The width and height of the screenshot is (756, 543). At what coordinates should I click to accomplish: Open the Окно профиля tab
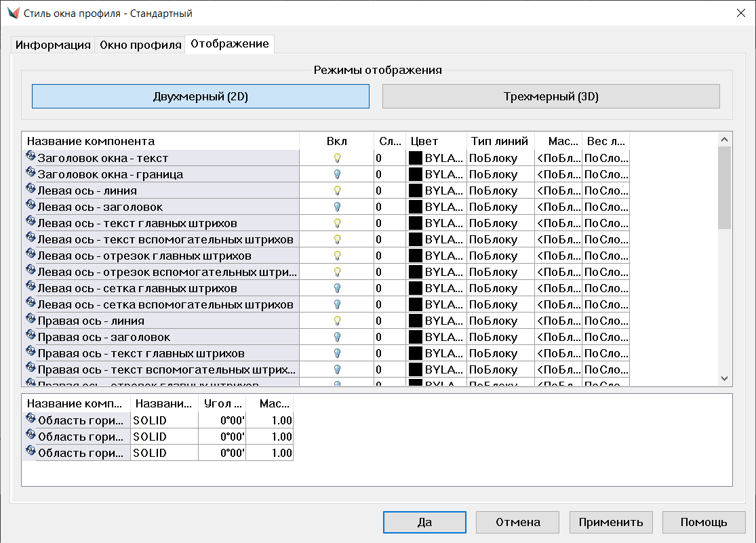coord(140,45)
